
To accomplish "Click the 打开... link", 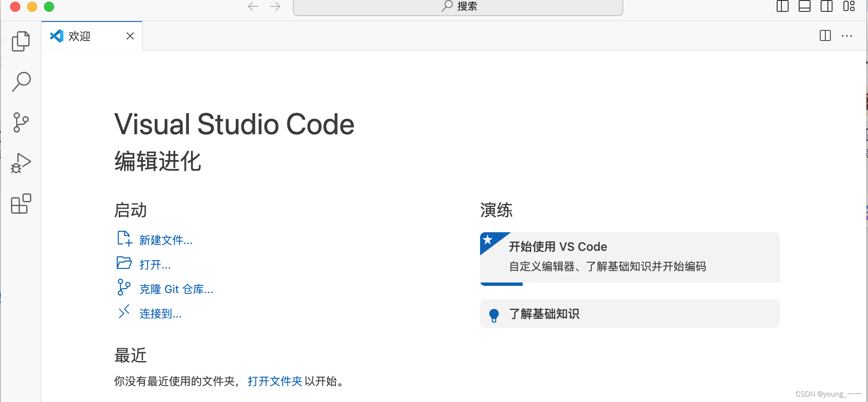I will (155, 265).
